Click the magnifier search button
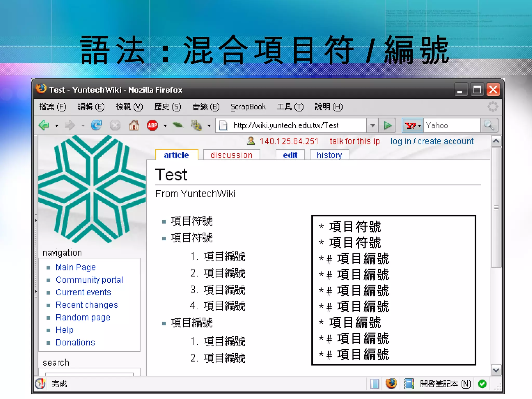Viewport: 532px width, 399px height. click(489, 125)
